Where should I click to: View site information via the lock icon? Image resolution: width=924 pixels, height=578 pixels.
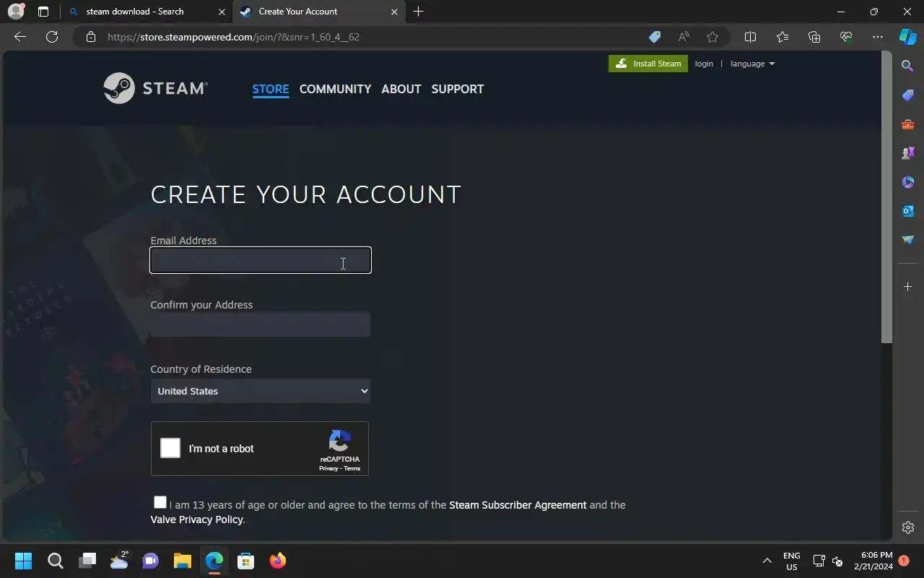click(90, 37)
